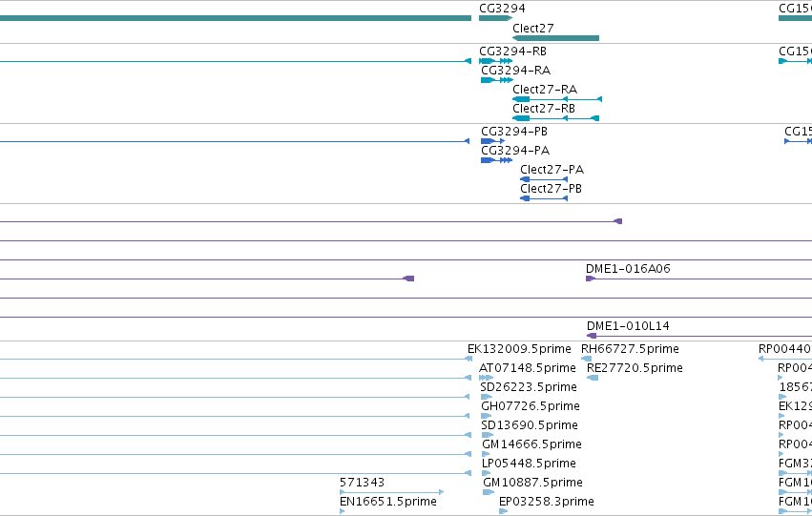Click the CG3294 gene label
The image size is (812, 516).
(x=502, y=9)
